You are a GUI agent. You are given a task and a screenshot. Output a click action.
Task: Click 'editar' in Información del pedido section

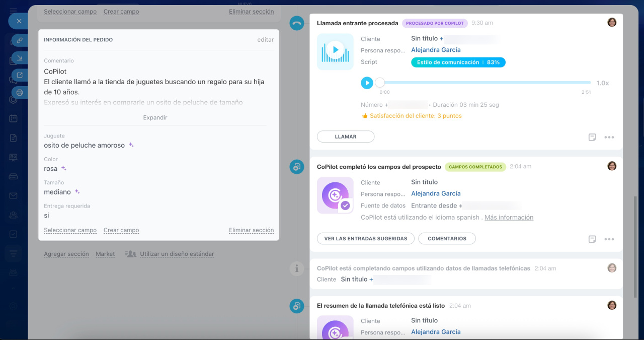pos(265,40)
